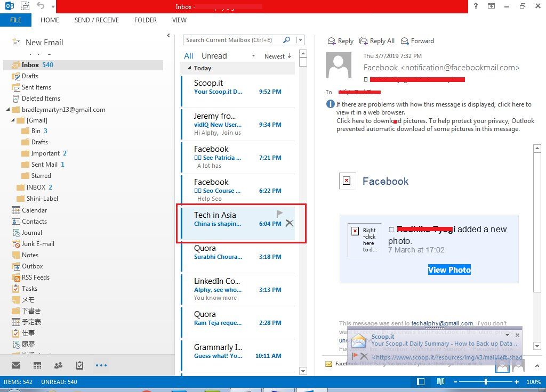Click 100% zoom level in status bar

coord(533,382)
